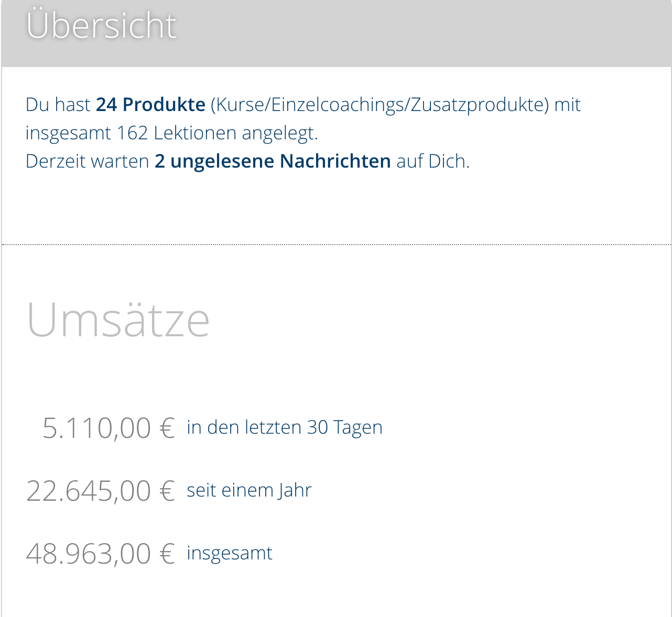Select the 48.963,00 € total amount
Image resolution: width=672 pixels, height=617 pixels.
tap(88, 554)
